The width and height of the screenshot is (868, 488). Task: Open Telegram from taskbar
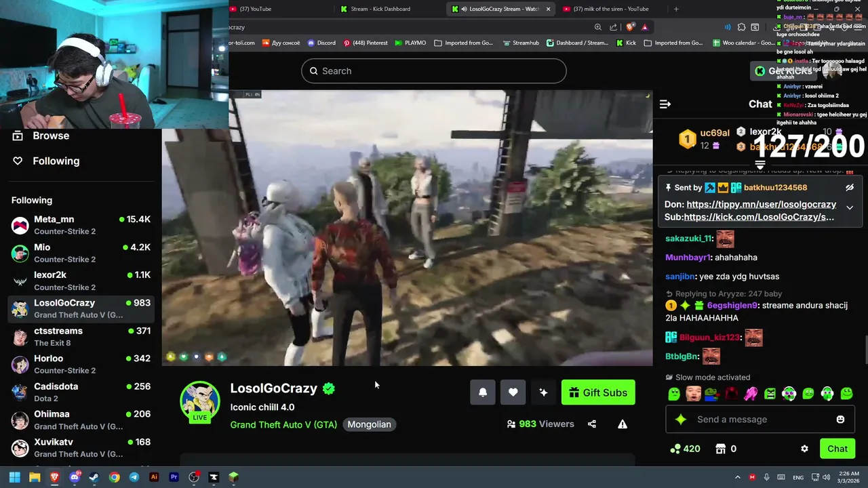click(134, 477)
